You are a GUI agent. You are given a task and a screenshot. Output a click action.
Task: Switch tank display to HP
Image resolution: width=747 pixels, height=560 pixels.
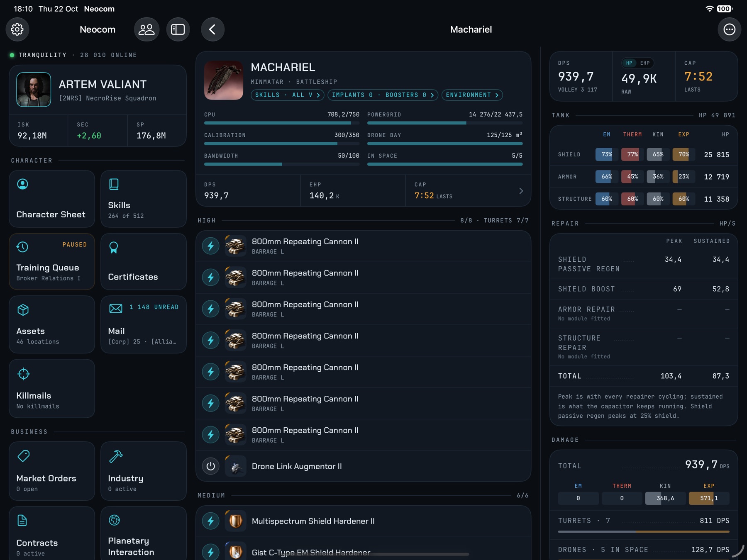629,63
